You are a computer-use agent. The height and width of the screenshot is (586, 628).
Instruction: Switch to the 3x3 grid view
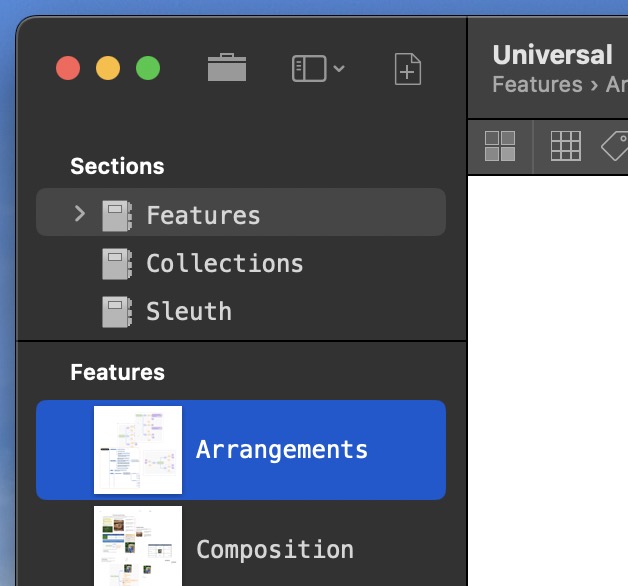coord(565,146)
